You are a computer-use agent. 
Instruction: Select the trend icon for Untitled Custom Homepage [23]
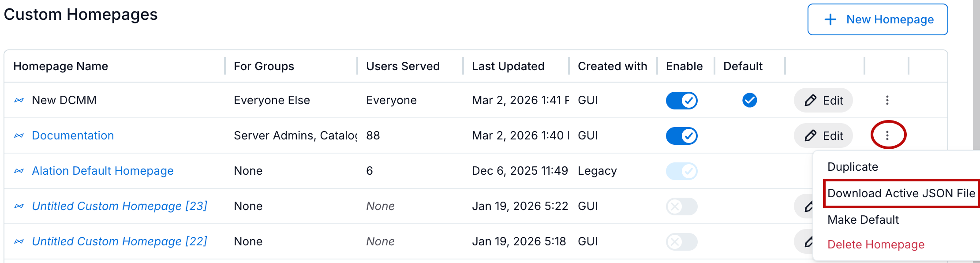coord(19,206)
